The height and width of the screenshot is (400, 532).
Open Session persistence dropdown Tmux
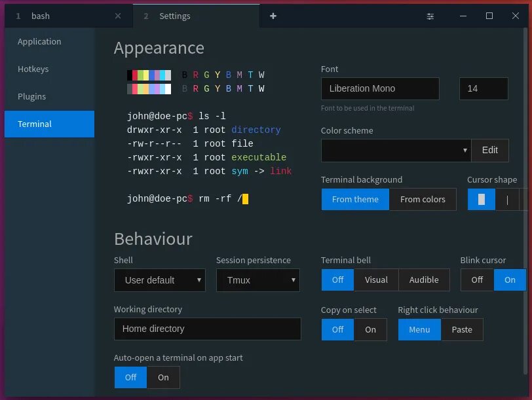pyautogui.click(x=258, y=280)
